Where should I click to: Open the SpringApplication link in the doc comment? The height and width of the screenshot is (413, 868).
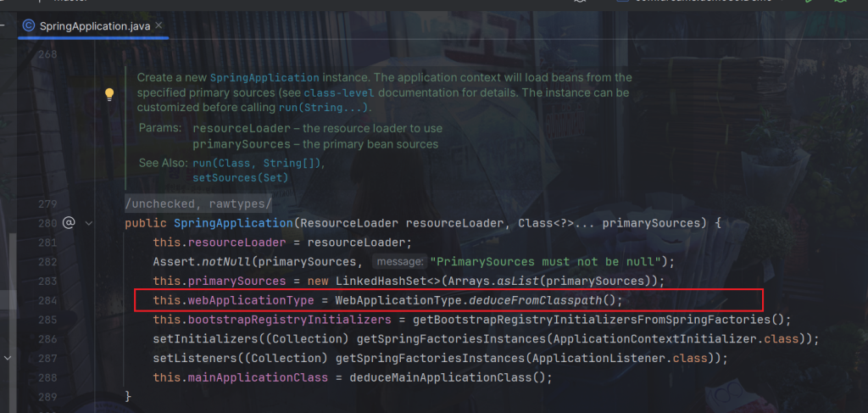264,77
